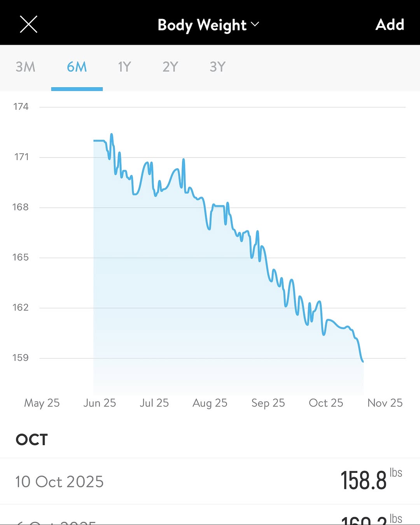This screenshot has width=420, height=525.
Task: Switch to the 2Y range tab
Action: 170,67
